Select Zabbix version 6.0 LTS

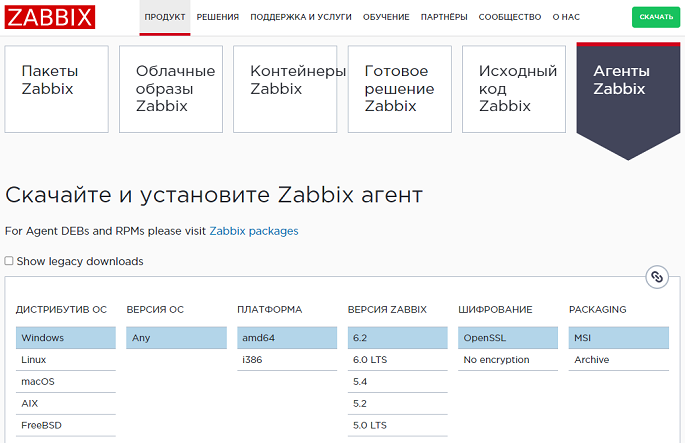coord(398,360)
